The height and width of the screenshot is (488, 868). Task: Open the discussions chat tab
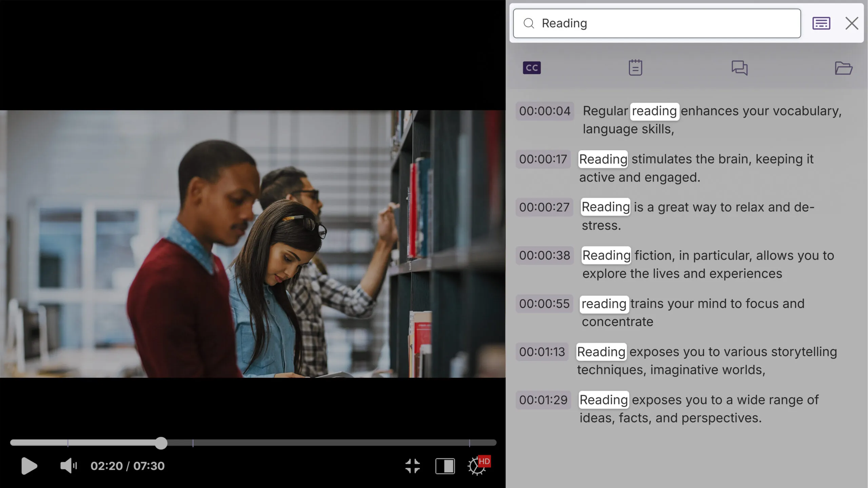tap(739, 68)
